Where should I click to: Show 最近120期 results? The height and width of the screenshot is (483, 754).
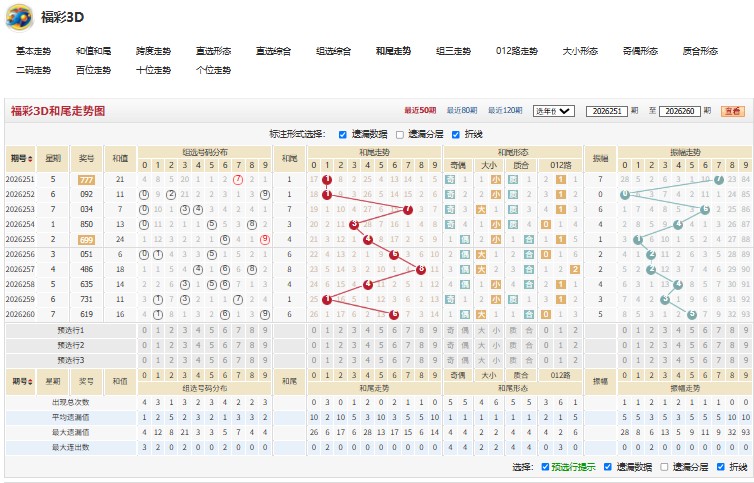coord(505,111)
